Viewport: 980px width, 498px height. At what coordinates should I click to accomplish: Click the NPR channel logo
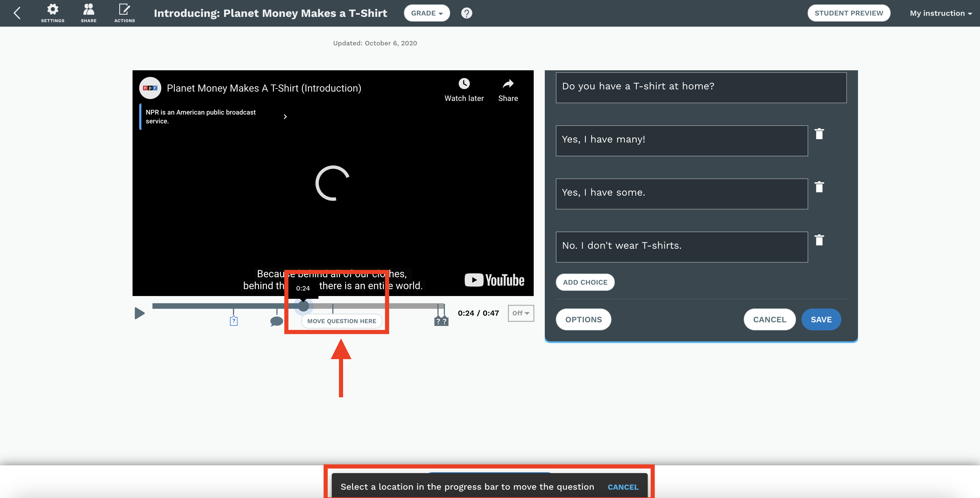[x=150, y=88]
